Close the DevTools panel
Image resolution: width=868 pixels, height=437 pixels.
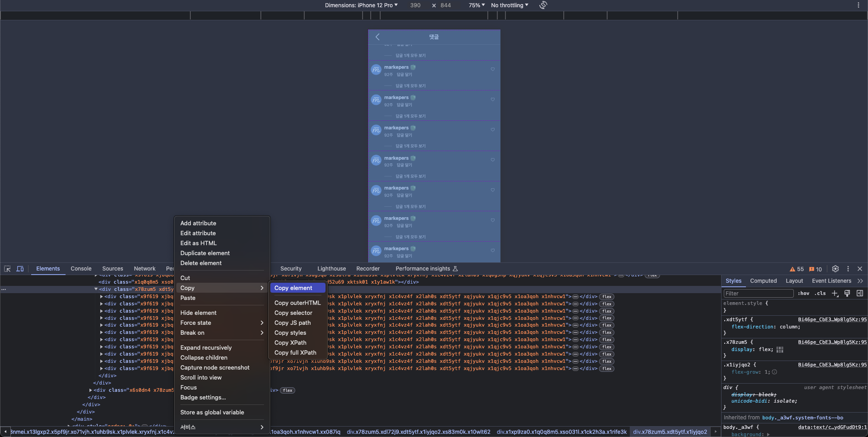pyautogui.click(x=860, y=269)
